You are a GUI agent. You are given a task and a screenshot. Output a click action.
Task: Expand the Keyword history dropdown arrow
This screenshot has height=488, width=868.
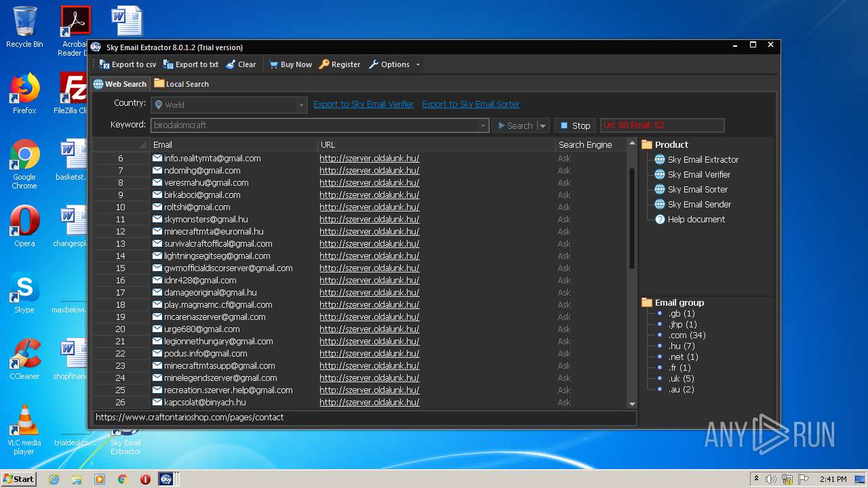[x=484, y=125]
